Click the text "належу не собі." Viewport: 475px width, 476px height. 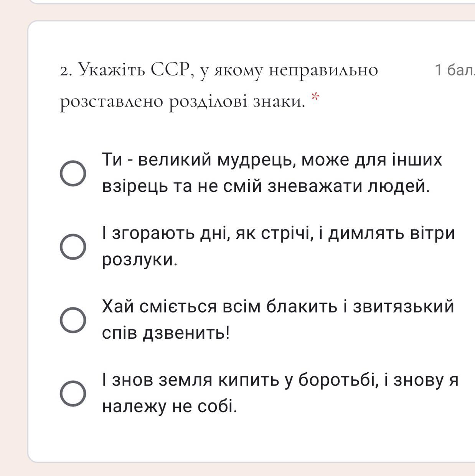170,407
